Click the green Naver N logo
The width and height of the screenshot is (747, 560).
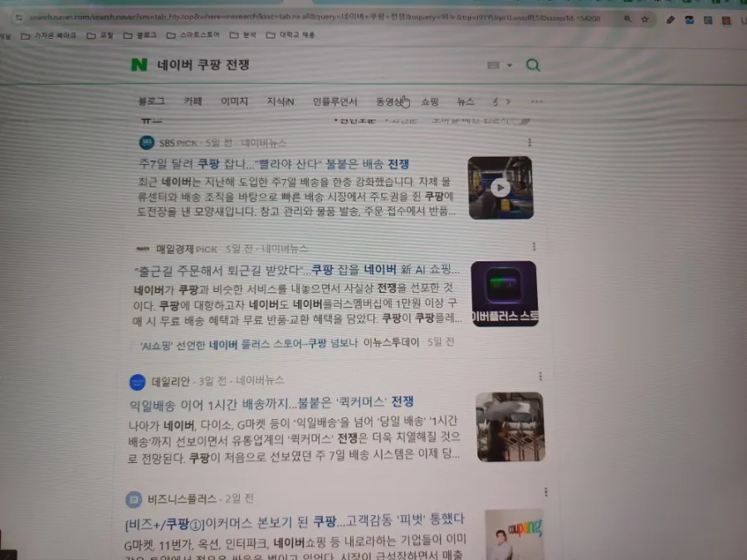click(x=139, y=64)
